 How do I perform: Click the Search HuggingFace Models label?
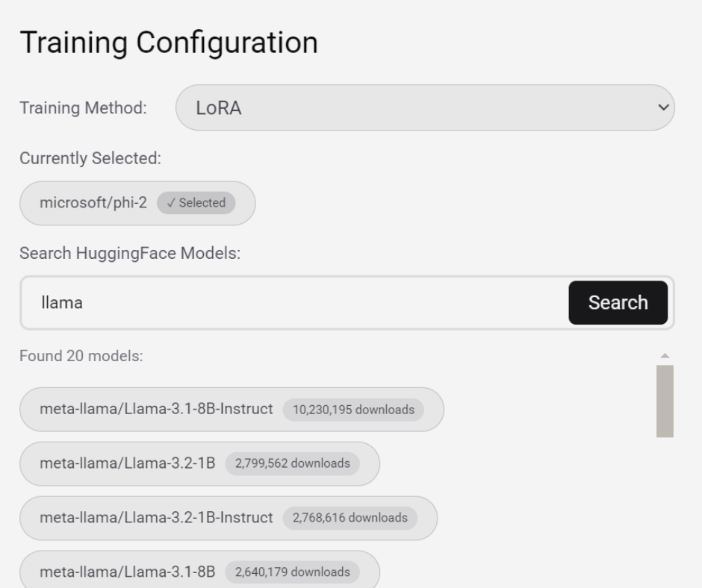tap(130, 254)
